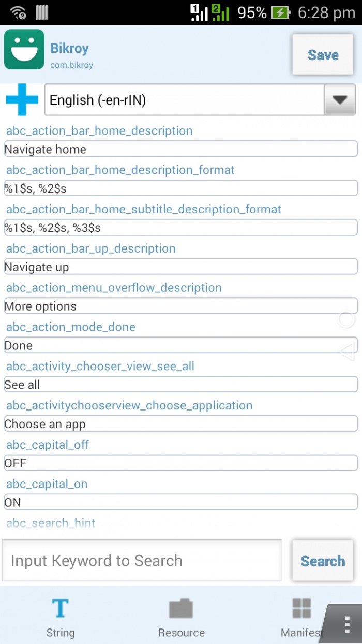Viewport: 362px width, 644px height.
Task: Tap the 'Done' string value field
Action: [x=180, y=345]
